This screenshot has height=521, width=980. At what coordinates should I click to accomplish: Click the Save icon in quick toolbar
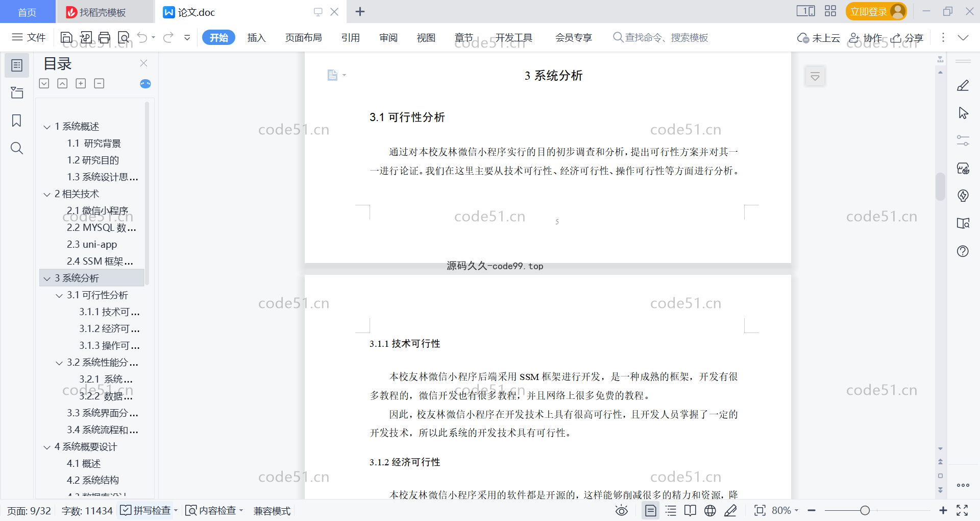(x=66, y=37)
